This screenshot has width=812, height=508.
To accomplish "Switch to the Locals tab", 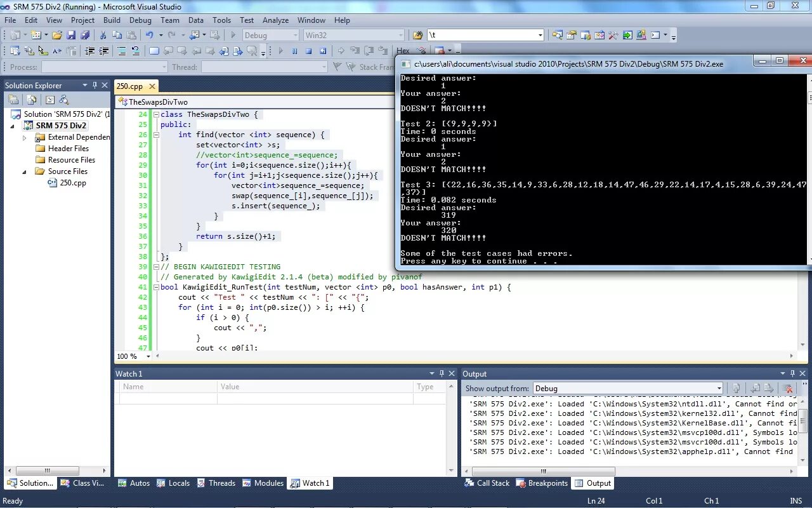I will tap(173, 483).
